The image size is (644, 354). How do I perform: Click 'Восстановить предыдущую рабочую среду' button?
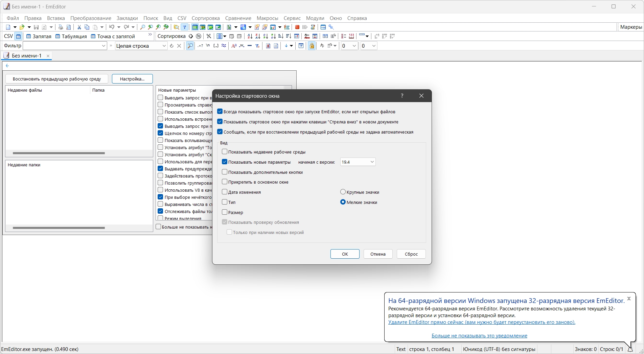point(57,79)
